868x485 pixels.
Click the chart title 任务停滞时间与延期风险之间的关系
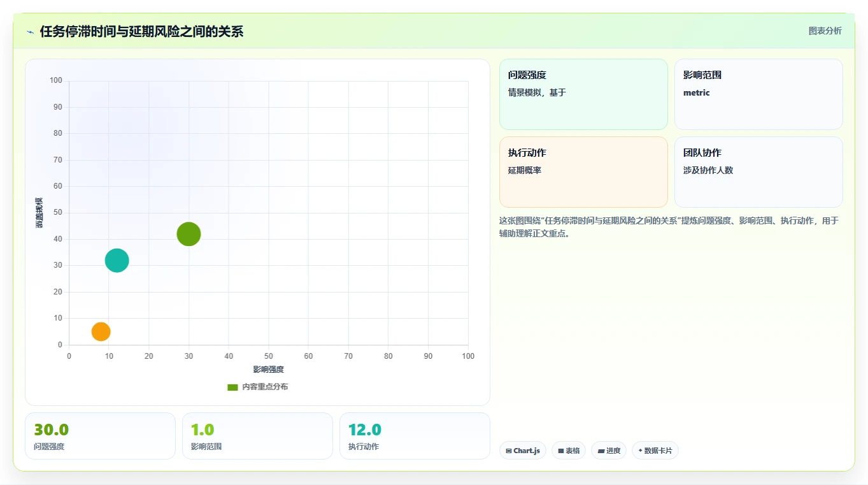(141, 32)
